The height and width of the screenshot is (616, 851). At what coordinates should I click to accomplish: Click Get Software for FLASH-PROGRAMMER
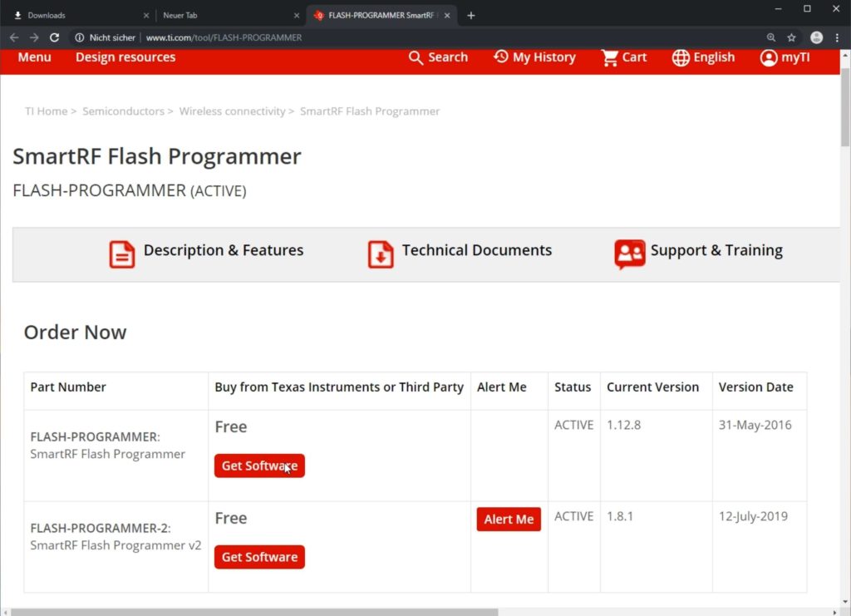pyautogui.click(x=259, y=466)
